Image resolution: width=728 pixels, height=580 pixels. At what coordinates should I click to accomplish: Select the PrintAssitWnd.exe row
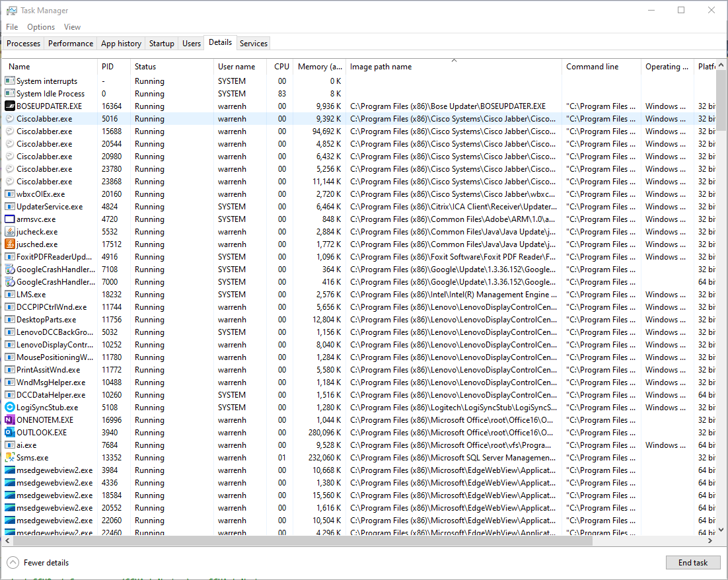pyautogui.click(x=360, y=370)
